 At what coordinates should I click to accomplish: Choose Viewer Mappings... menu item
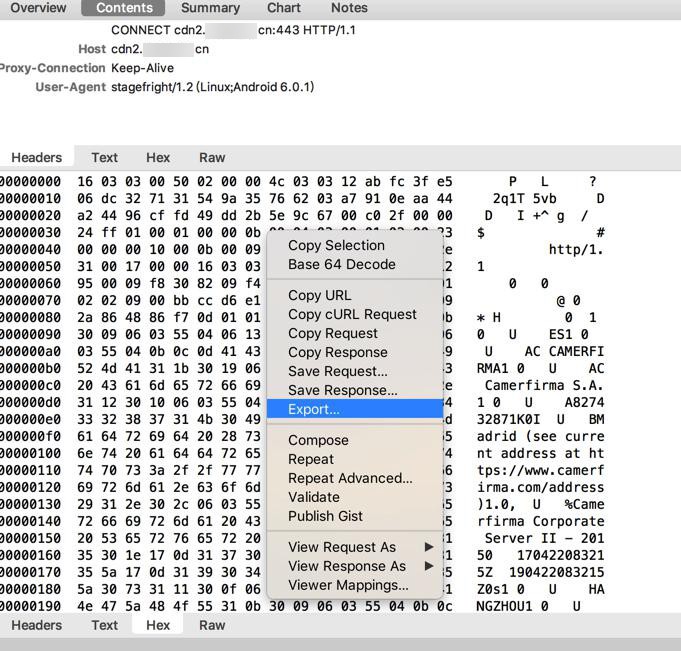click(x=355, y=585)
